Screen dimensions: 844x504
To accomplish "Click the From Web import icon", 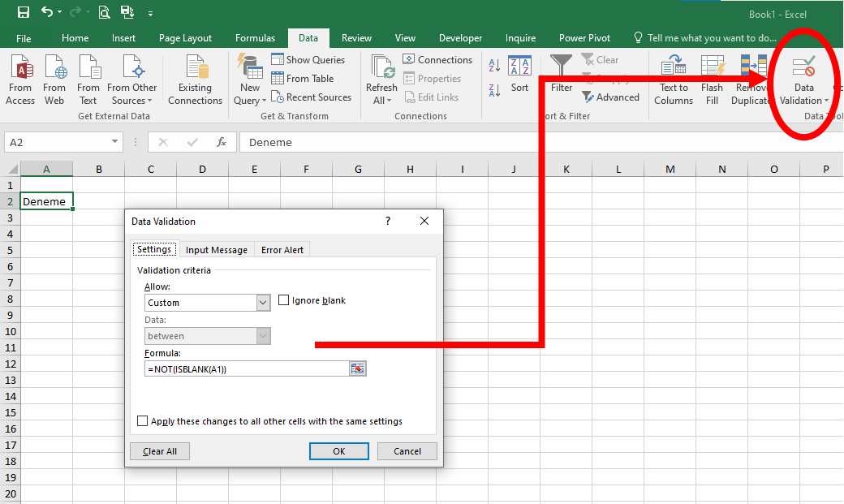I will [54, 68].
